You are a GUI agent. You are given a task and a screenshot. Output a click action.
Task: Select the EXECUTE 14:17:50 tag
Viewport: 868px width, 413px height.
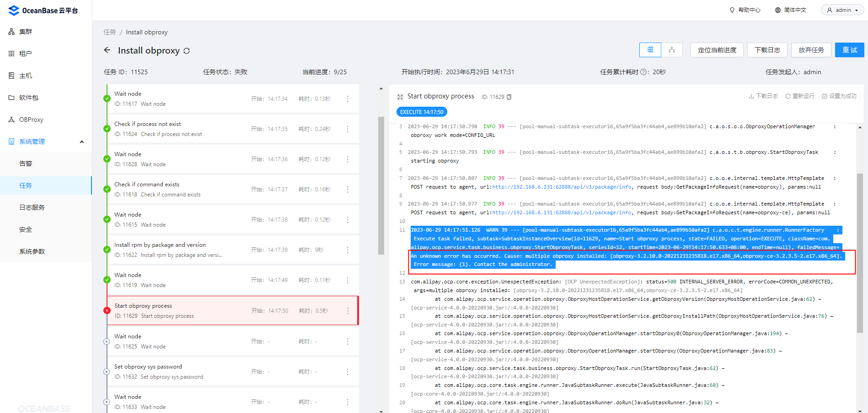click(422, 112)
